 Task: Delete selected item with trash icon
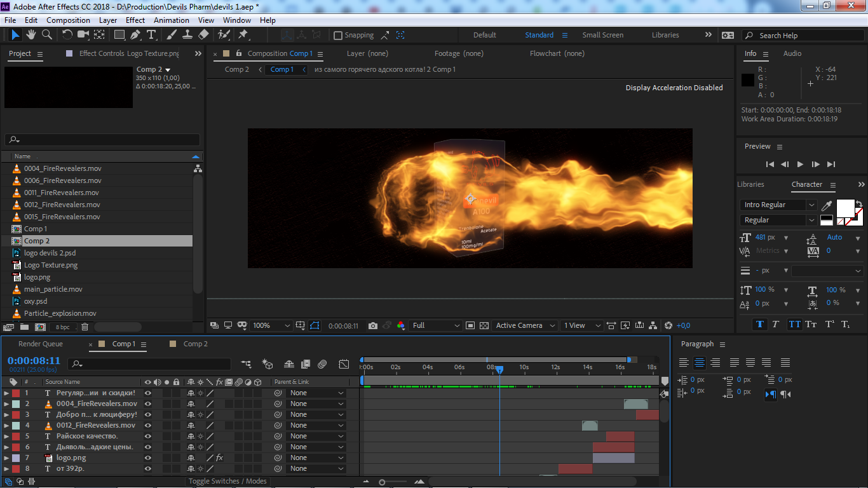pos(85,327)
